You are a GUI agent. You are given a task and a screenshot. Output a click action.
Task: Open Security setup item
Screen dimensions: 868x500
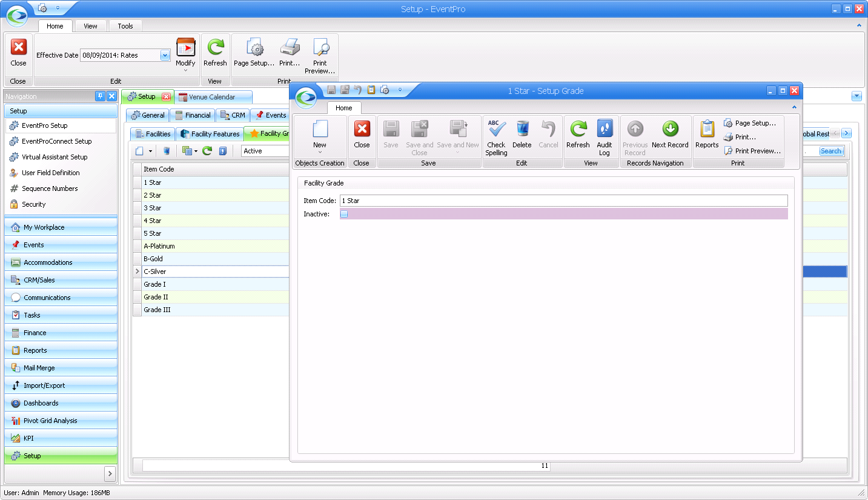[x=61, y=204]
